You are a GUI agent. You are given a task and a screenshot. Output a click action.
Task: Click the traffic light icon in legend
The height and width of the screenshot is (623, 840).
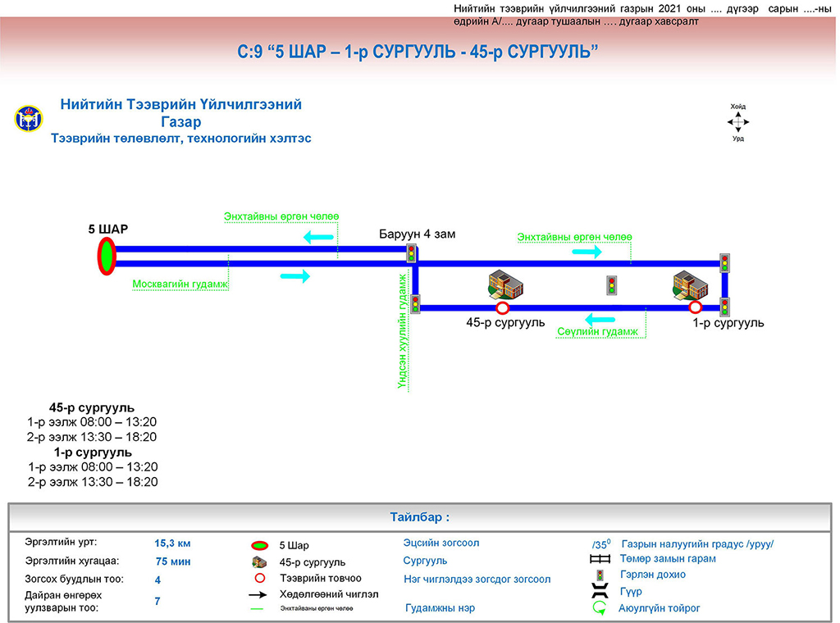[x=600, y=575]
